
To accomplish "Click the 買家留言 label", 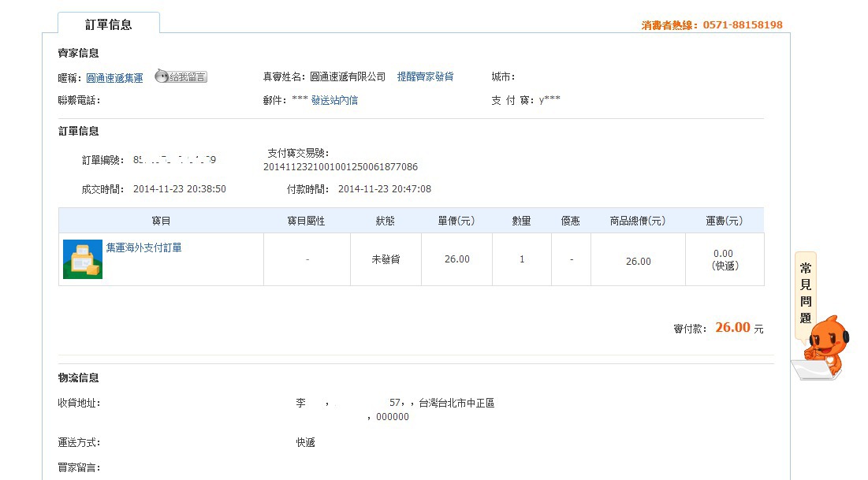I will [79, 467].
